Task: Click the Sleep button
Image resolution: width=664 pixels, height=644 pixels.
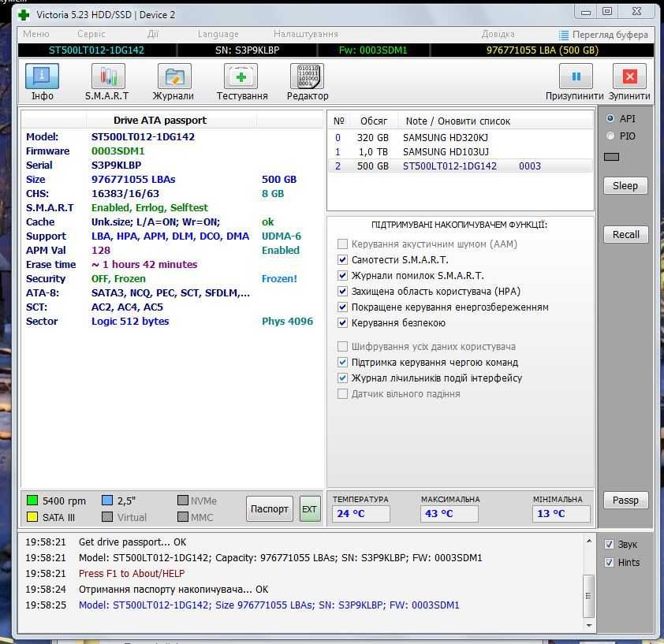Action: tap(625, 186)
